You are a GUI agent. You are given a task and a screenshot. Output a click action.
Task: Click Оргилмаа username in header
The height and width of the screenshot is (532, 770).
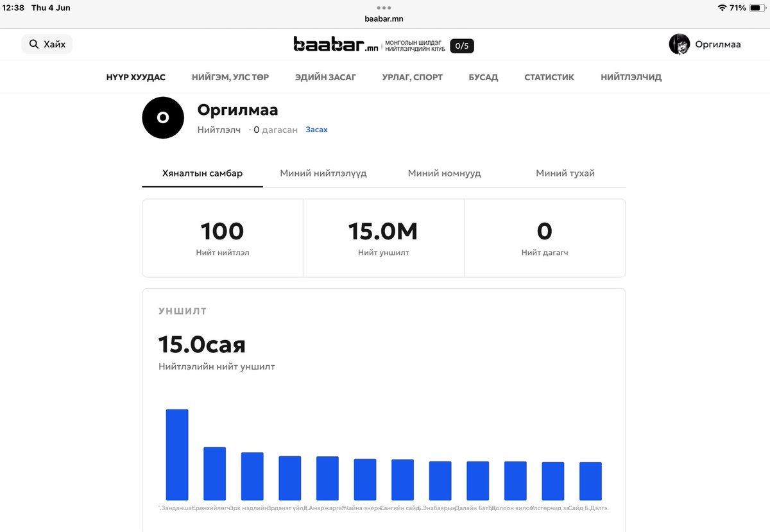(718, 44)
